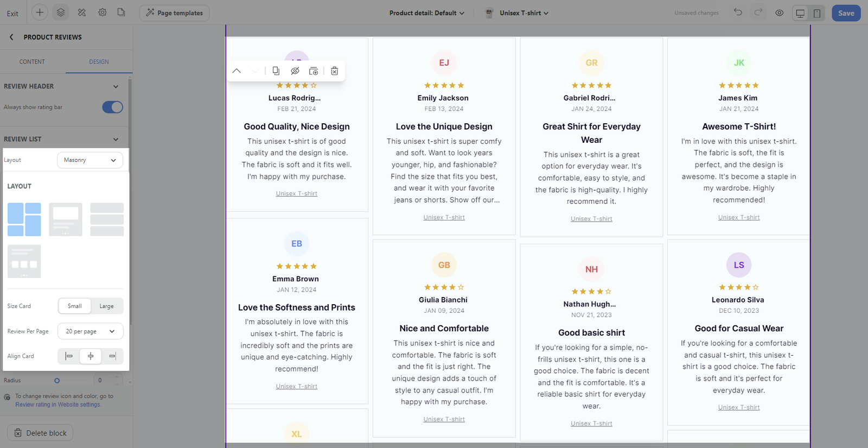This screenshot has height=448, width=868.
Task: Click the Radius slider handle
Action: click(57, 381)
